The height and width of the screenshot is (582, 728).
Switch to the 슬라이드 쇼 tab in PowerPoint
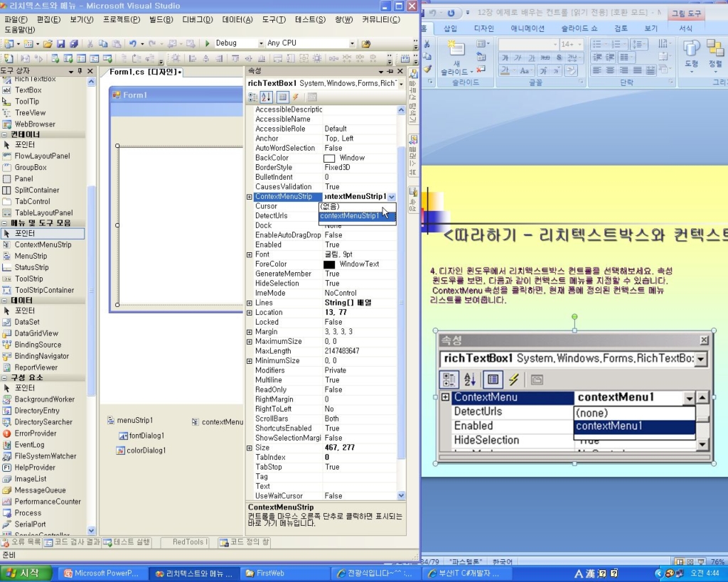click(579, 28)
